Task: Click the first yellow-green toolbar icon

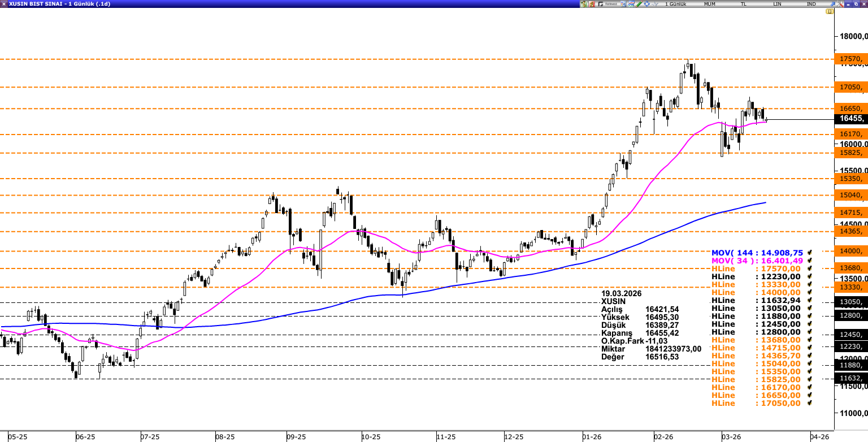Action: (x=583, y=4)
